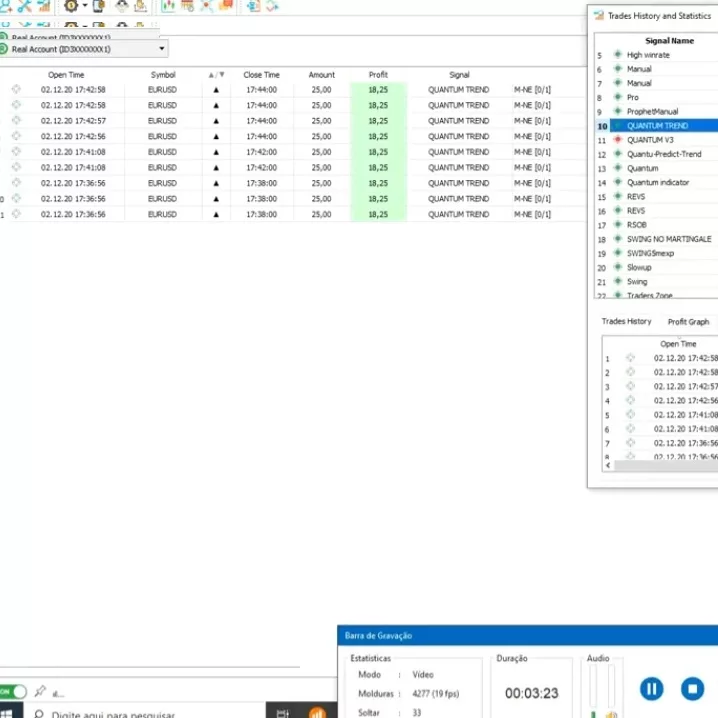Open the Windows Start menu
This screenshot has height=718, width=718.
coord(6,713)
